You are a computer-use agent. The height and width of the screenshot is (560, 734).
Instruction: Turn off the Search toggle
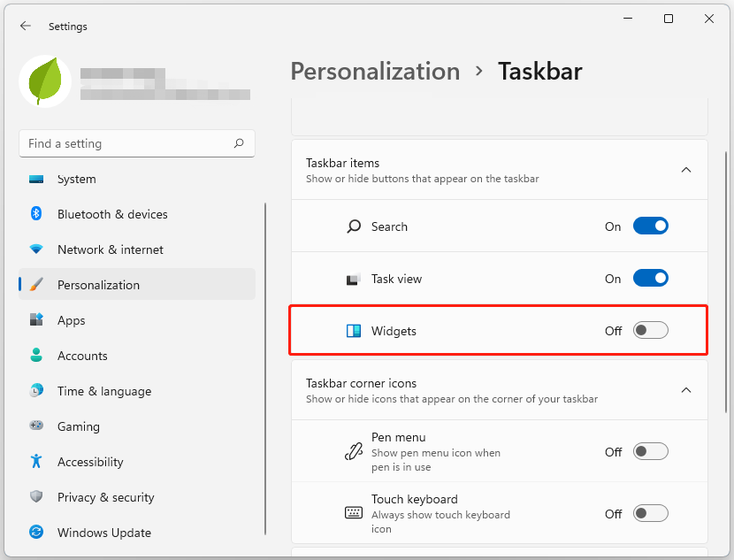(x=650, y=226)
